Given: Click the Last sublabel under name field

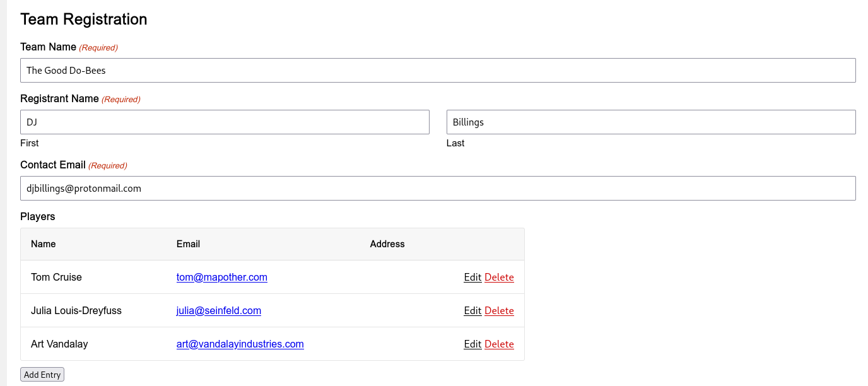Looking at the screenshot, I should [455, 143].
